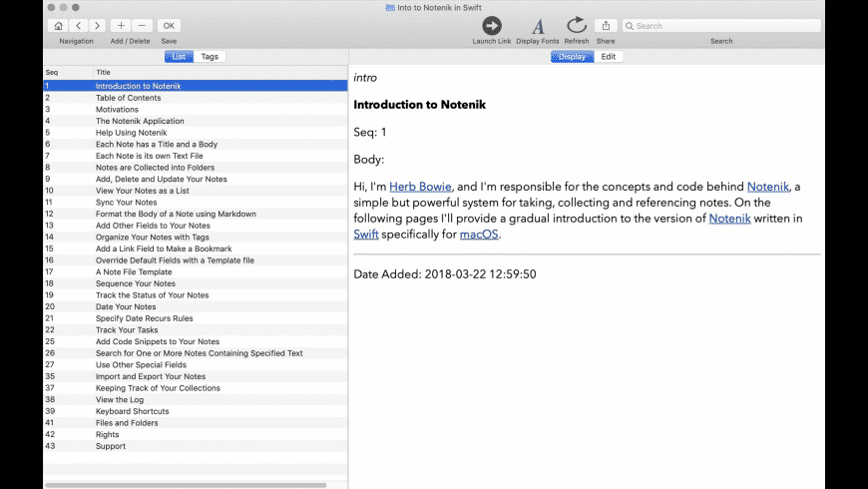
Task: Open the first Notenik link
Action: pyautogui.click(x=768, y=187)
